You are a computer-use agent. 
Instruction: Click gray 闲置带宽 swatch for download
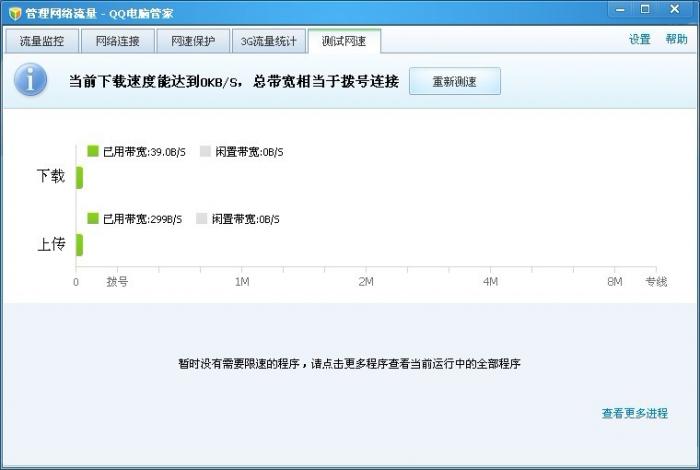pyautogui.click(x=205, y=151)
